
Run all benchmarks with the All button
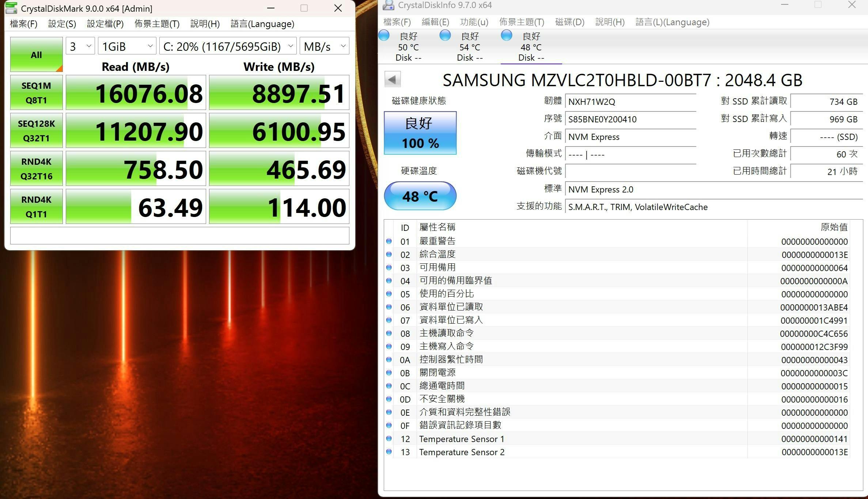[36, 54]
